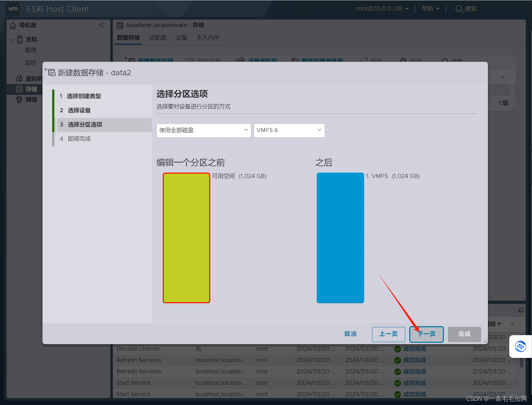Screen dimensions: 532x405
Task: Open the VMFS 6 version dropdown
Action: click(289, 130)
